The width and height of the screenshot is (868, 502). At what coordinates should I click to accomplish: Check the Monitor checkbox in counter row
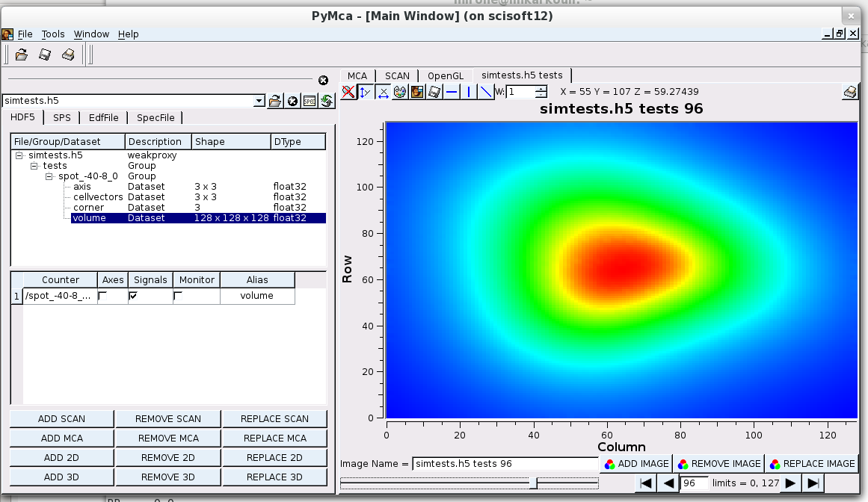(178, 296)
